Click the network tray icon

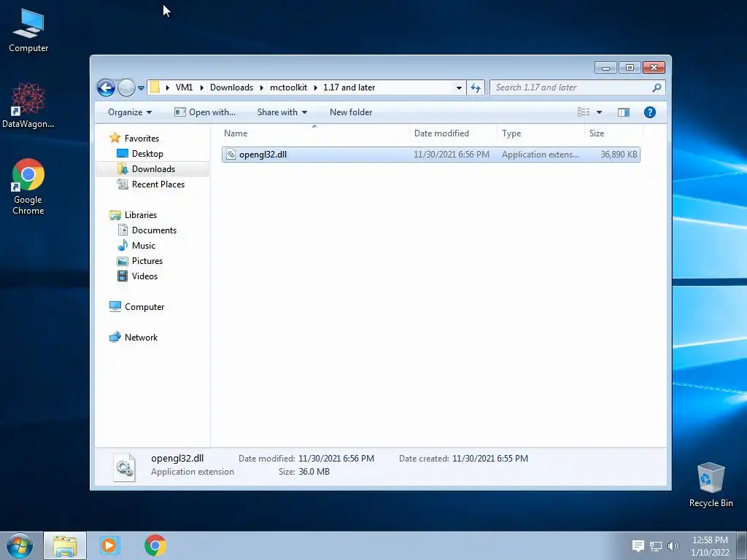(x=656, y=546)
